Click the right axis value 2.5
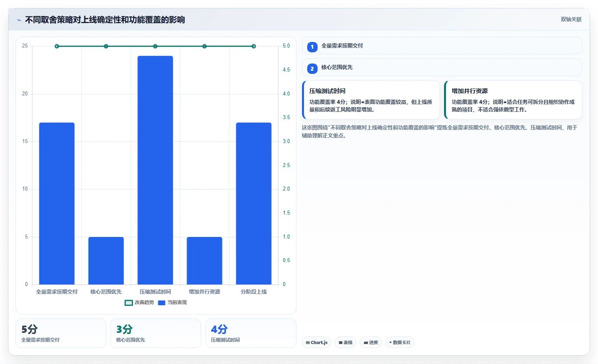598x364 pixels. (286, 165)
